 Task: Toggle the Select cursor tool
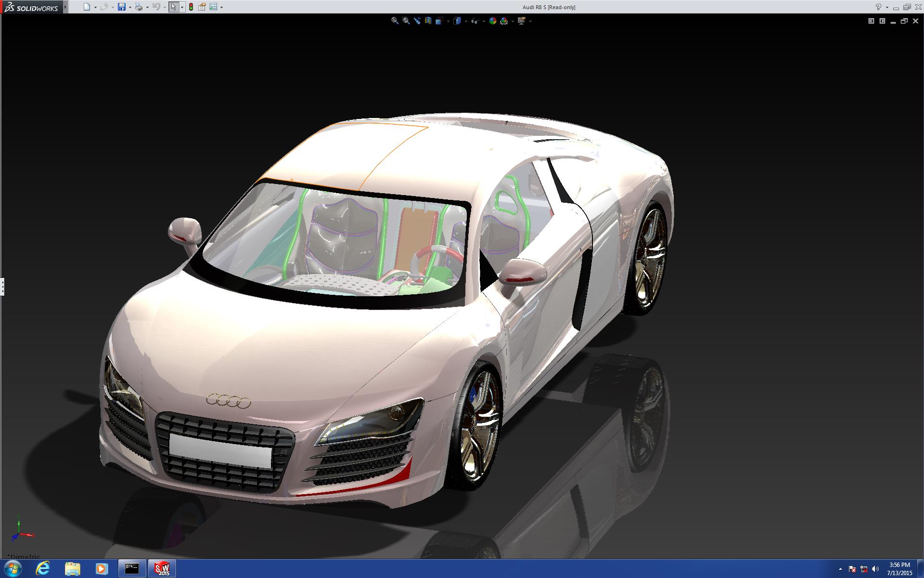173,7
